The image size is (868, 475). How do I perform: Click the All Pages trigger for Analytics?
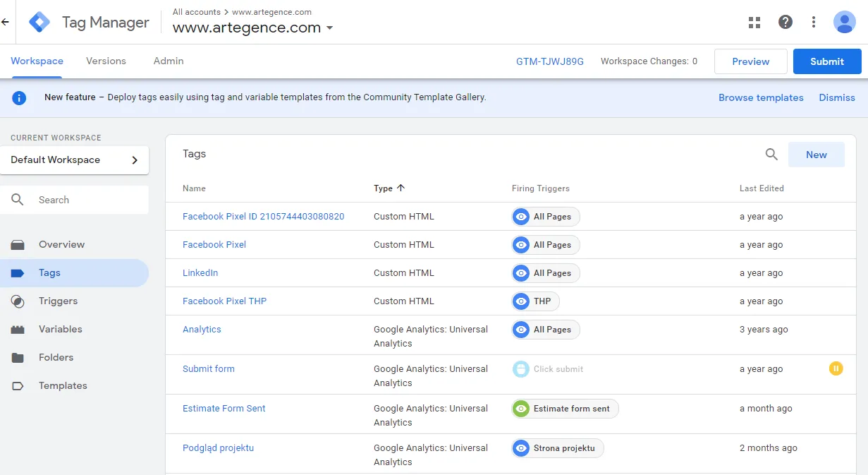click(x=546, y=330)
